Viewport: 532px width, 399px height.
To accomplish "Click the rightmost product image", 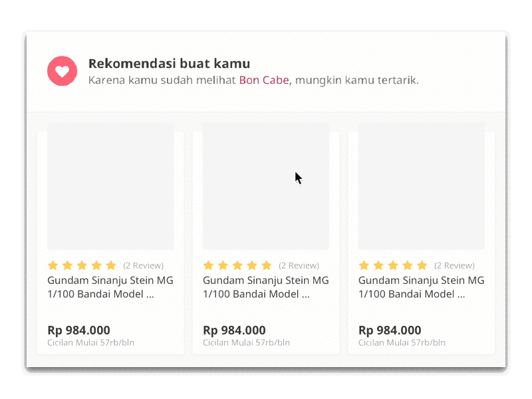I will pos(421,187).
